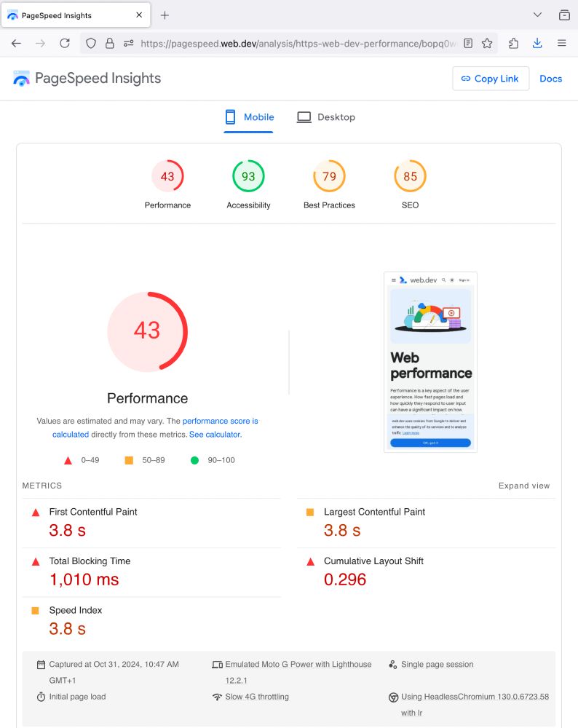Open the performance score is calculated link

[220, 421]
